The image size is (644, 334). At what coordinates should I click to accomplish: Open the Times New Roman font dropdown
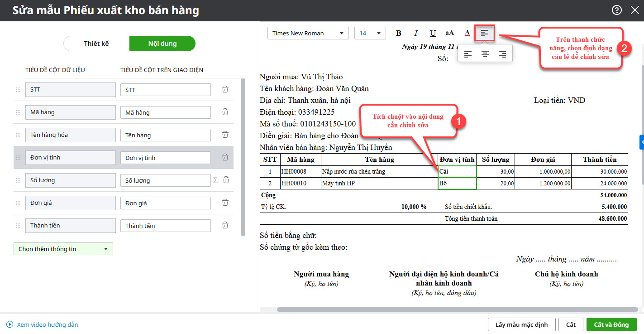click(308, 33)
